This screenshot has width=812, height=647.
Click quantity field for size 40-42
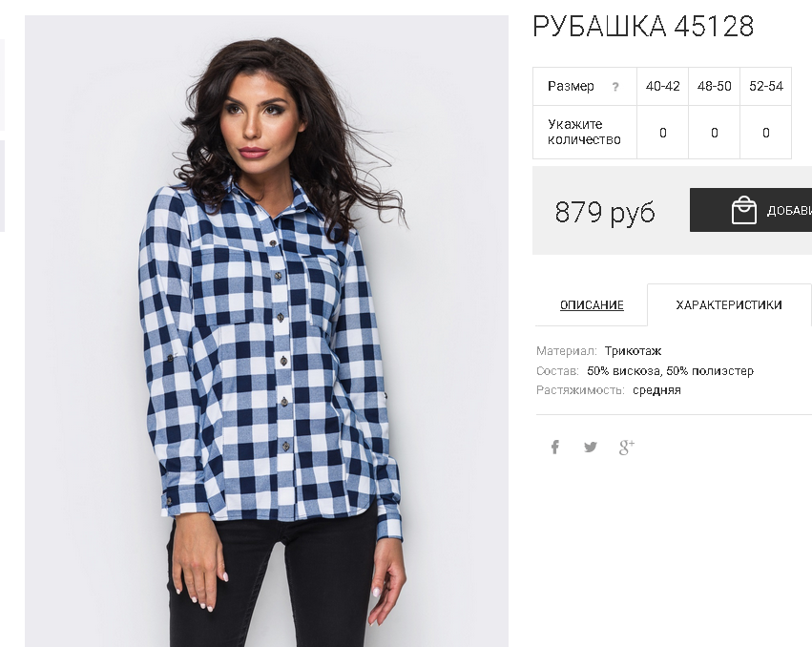(662, 133)
